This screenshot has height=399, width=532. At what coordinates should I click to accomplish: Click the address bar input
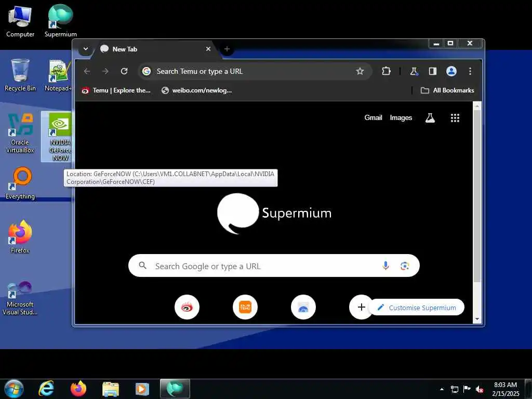[254, 71]
